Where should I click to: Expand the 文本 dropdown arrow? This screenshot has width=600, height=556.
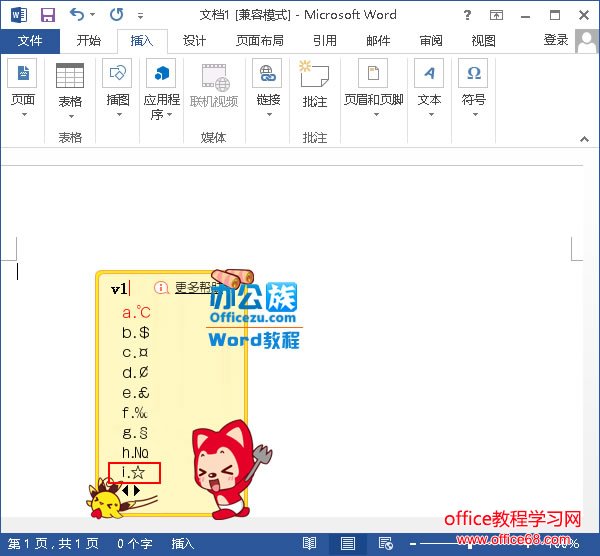431,114
